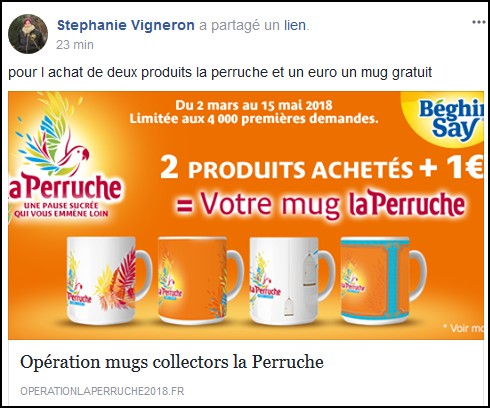This screenshot has width=490, height=408.
Task: Click the Stephanie Vigneron name link
Action: [126, 25]
